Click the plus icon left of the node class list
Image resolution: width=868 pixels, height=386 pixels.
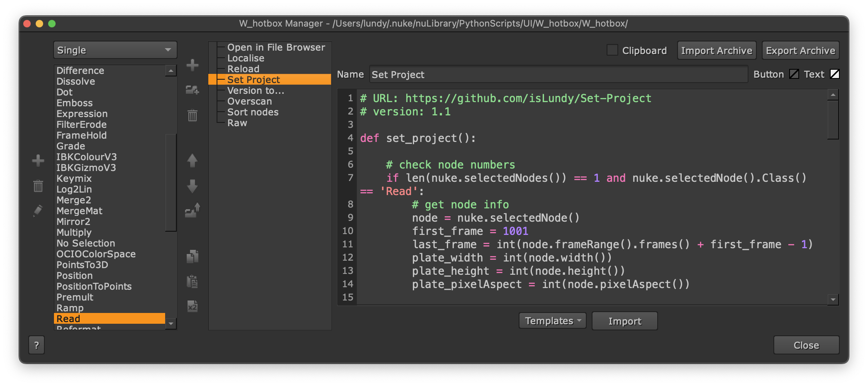coord(38,161)
